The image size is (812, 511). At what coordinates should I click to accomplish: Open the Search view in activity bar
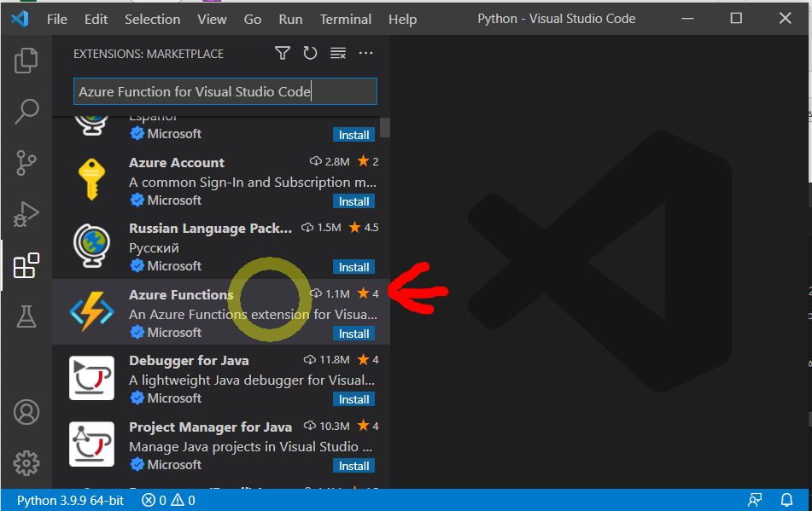coord(26,111)
